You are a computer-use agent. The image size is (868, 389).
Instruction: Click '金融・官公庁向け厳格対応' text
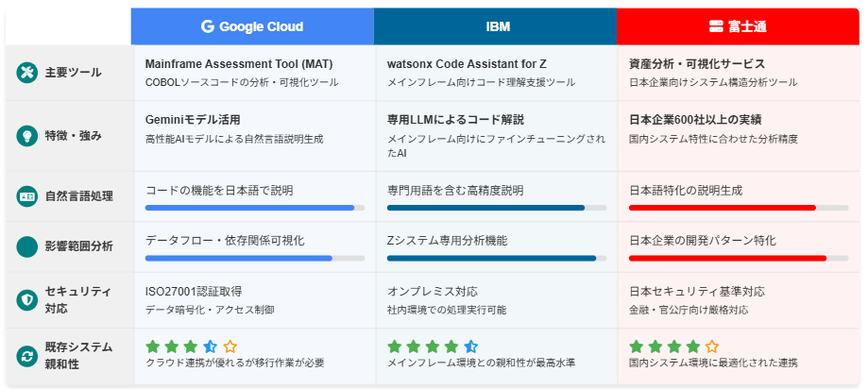click(689, 310)
